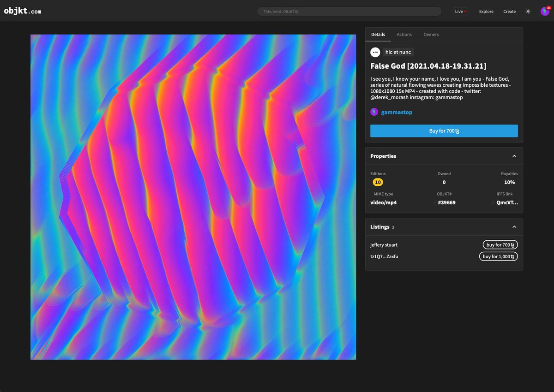554x392 pixels.
Task: Click the 10% royalties value
Action: tap(510, 182)
